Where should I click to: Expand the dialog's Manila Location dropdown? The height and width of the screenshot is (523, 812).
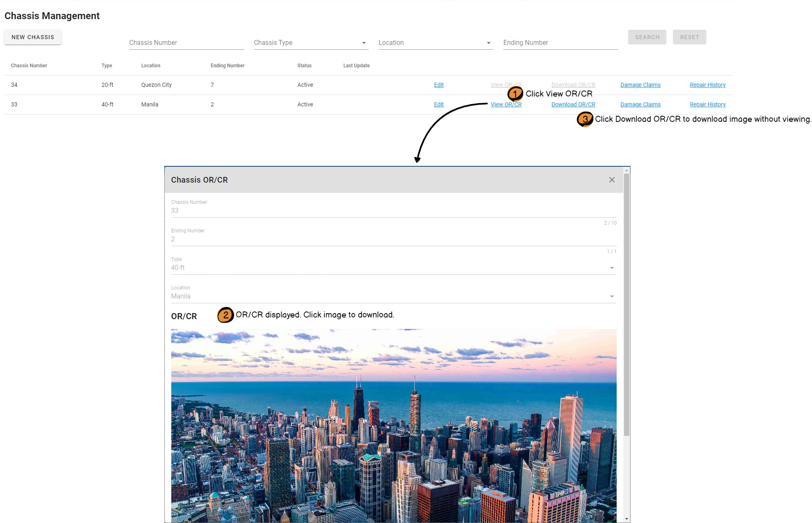[x=611, y=296]
